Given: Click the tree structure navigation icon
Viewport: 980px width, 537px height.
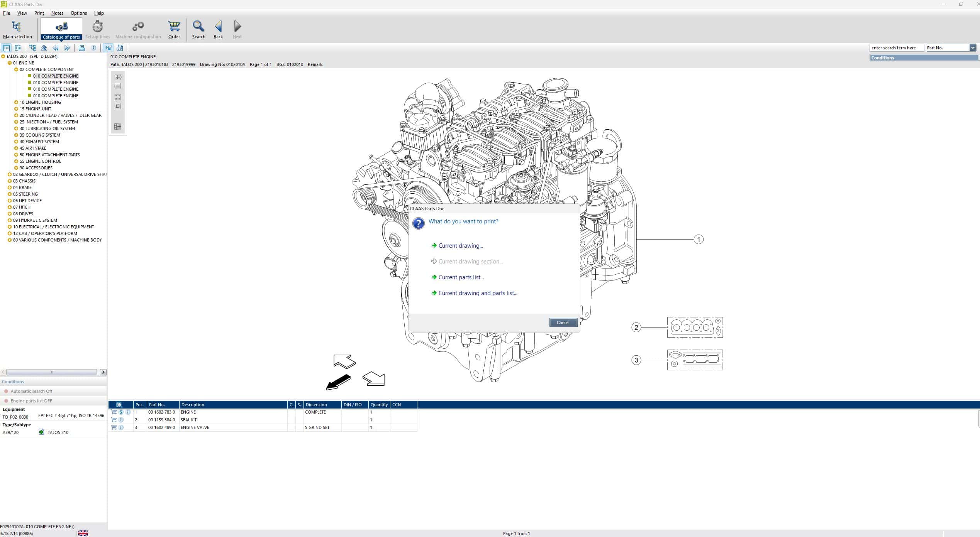Looking at the screenshot, I should [32, 48].
